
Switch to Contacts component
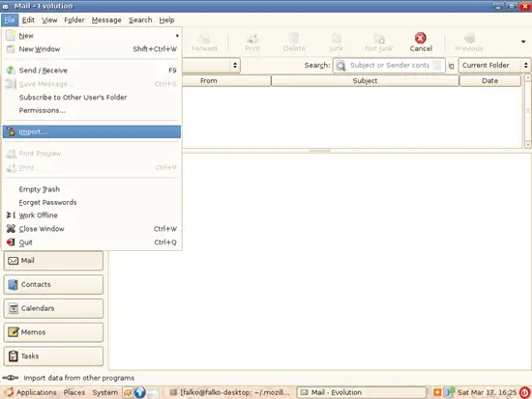click(x=53, y=284)
